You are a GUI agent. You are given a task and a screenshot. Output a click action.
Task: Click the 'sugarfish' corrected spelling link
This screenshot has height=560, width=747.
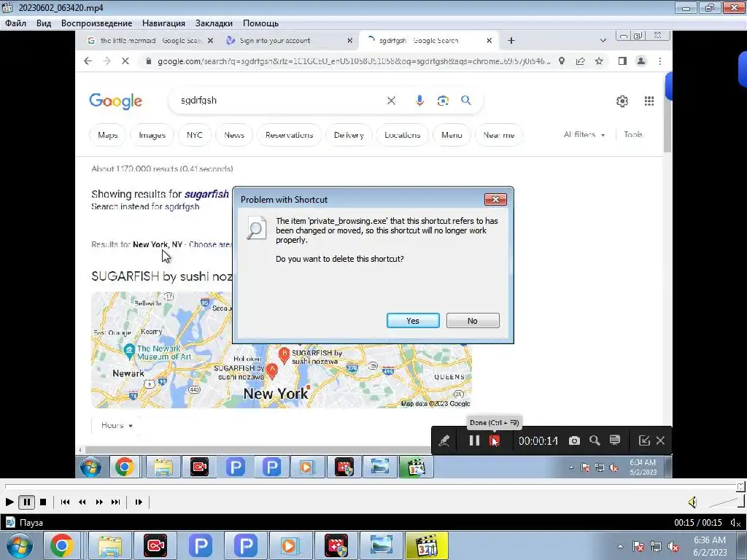(x=206, y=194)
